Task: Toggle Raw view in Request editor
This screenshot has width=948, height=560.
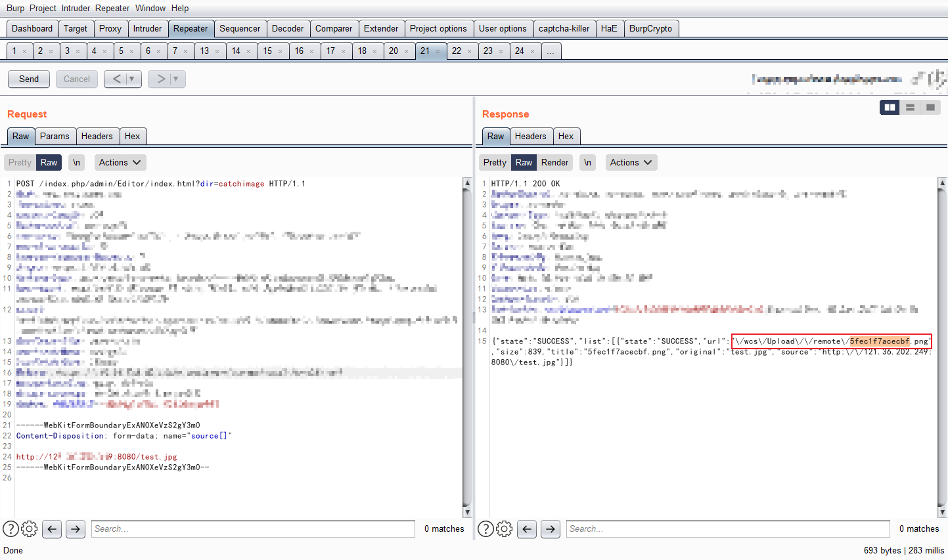Action: [49, 162]
